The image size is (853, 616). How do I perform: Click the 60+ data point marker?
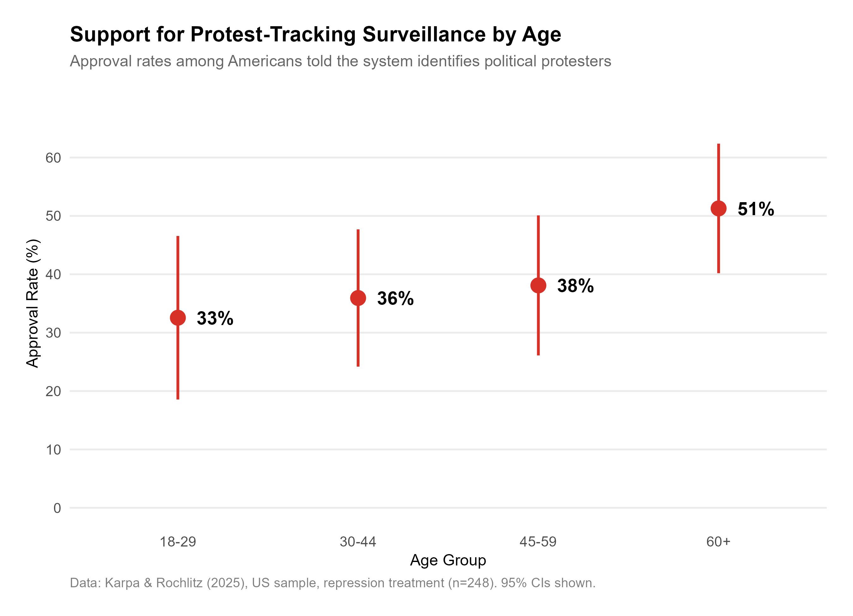[x=718, y=208]
